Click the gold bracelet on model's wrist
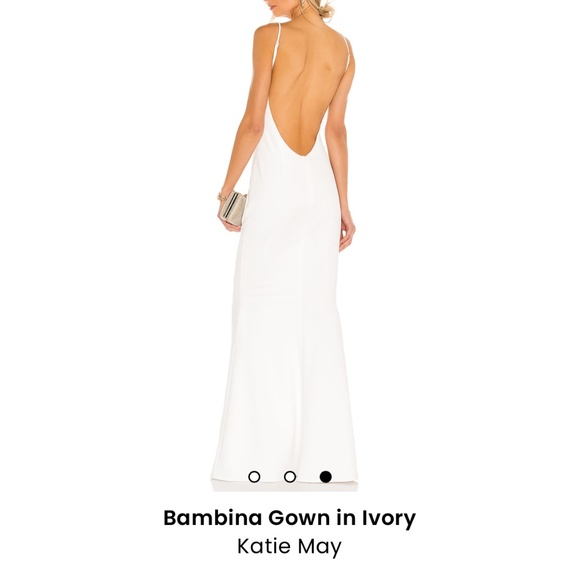580x580 pixels. 222,196
